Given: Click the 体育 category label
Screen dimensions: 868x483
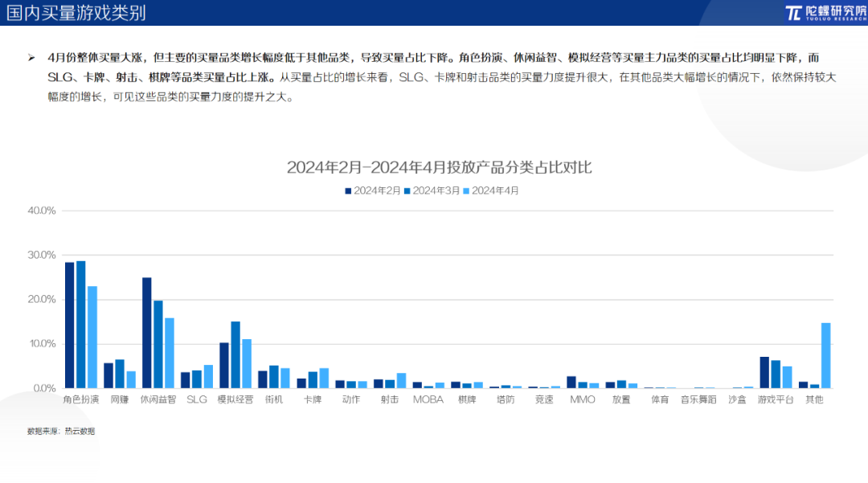Looking at the screenshot, I should point(660,399).
